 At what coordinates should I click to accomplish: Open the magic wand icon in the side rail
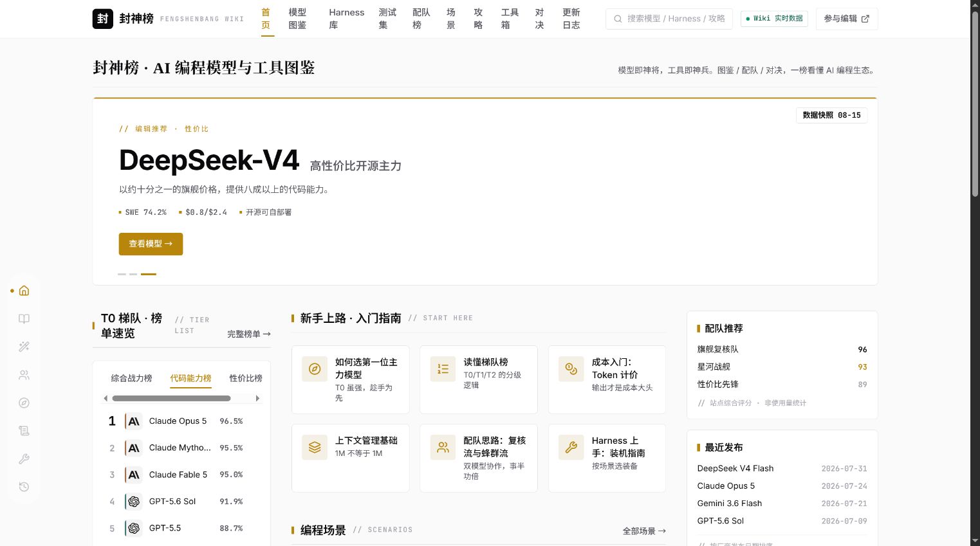coord(24,347)
